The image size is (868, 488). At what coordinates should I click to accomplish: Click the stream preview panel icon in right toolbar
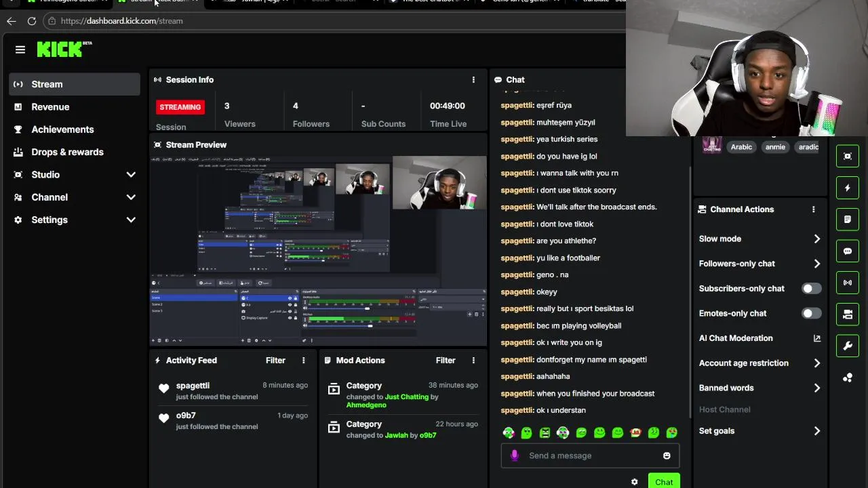[x=848, y=157]
